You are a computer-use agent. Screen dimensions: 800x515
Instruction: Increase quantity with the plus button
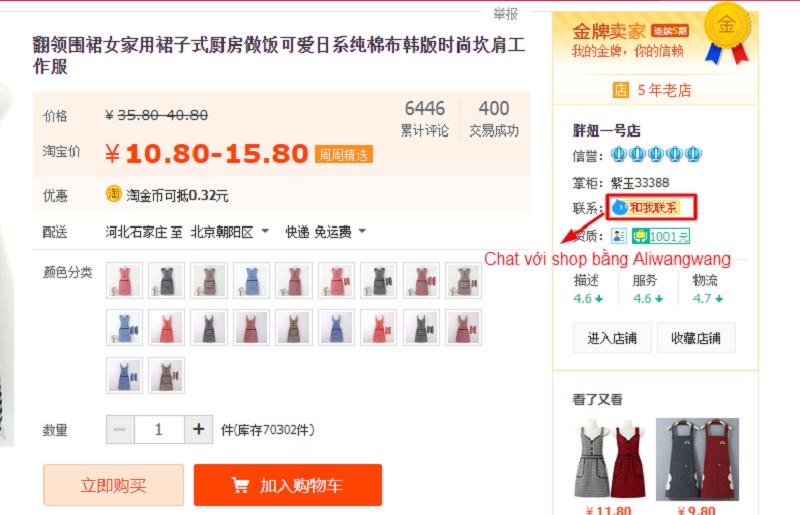click(198, 430)
